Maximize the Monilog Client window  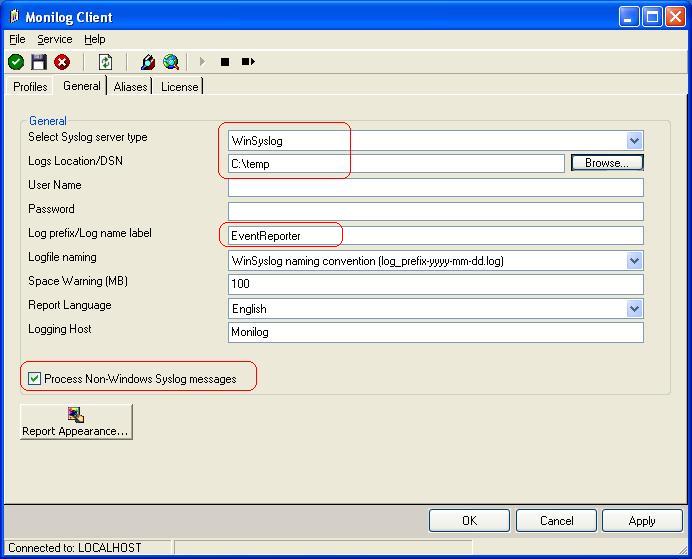pyautogui.click(x=652, y=17)
